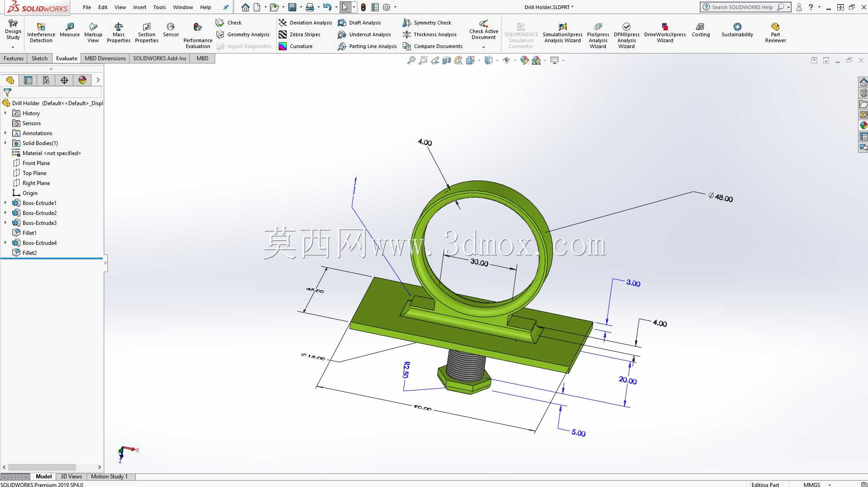Select Fillet2 feature in tree
Viewport: 868px width, 487px height.
pos(29,253)
